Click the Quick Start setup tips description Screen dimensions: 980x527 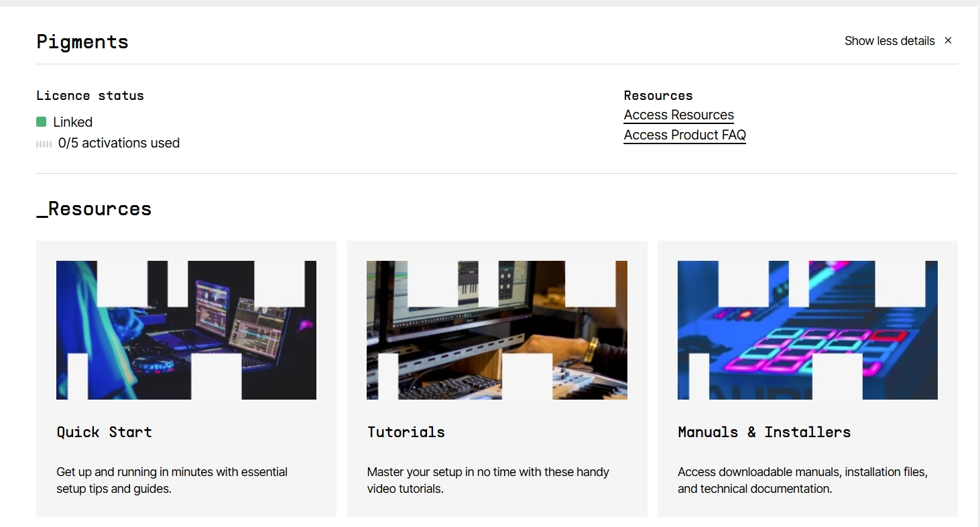[172, 480]
